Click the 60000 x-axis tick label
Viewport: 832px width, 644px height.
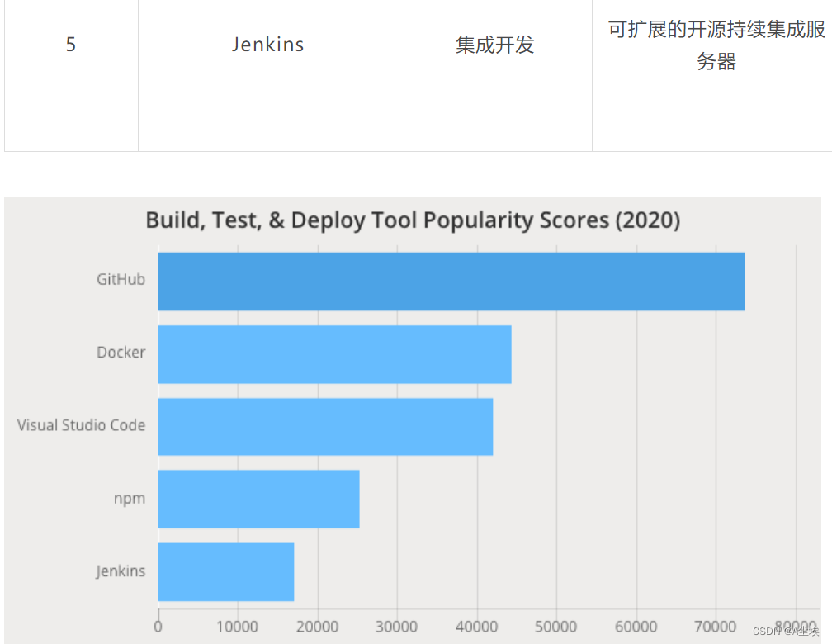[x=636, y=627]
